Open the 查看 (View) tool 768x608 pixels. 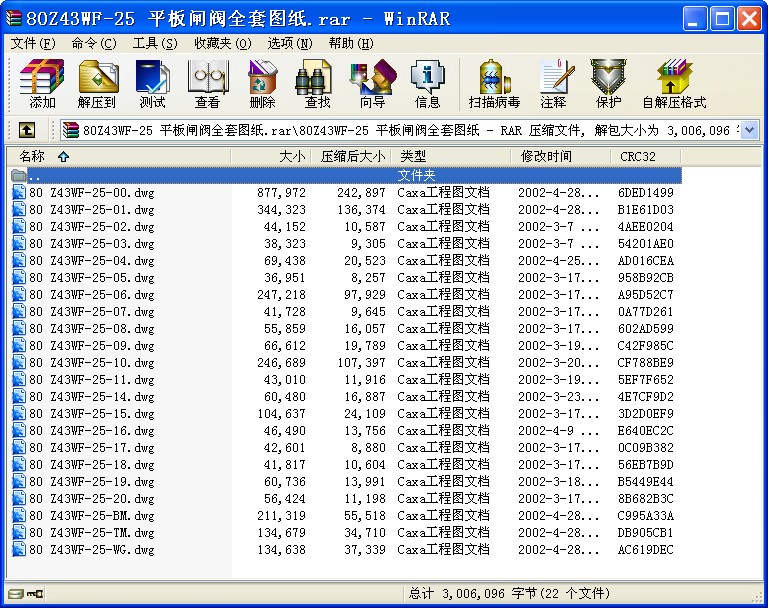pyautogui.click(x=207, y=84)
